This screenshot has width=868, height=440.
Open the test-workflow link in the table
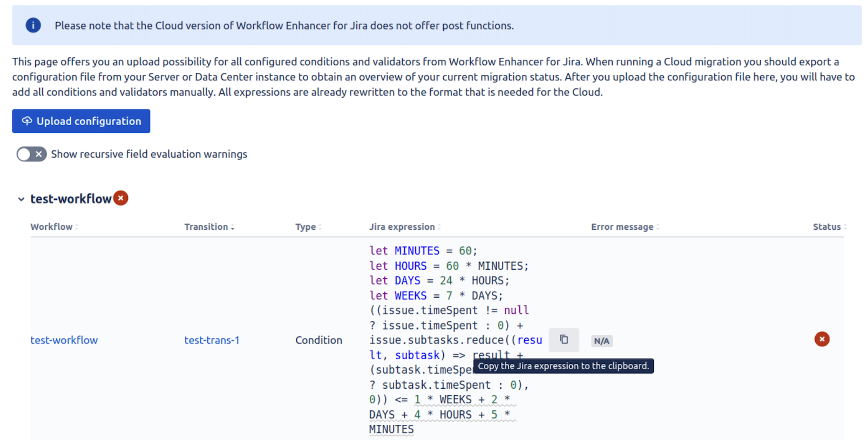pos(64,340)
